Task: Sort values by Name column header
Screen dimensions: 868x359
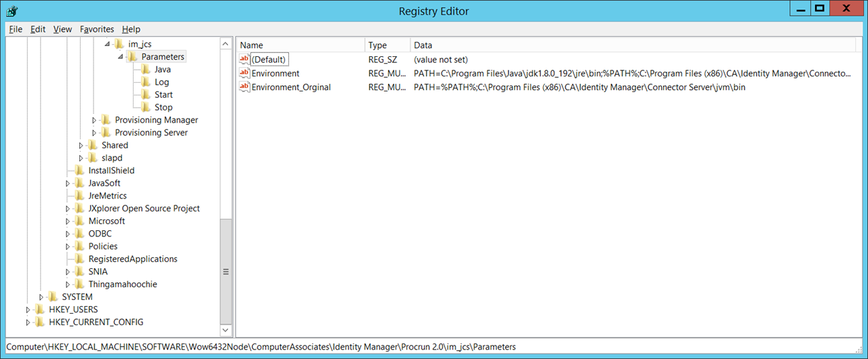Action: coord(300,45)
